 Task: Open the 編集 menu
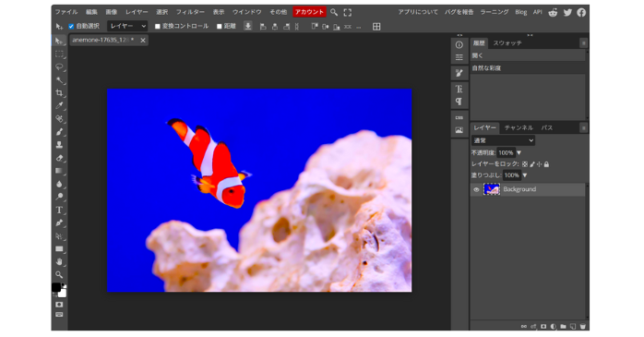pos(91,12)
